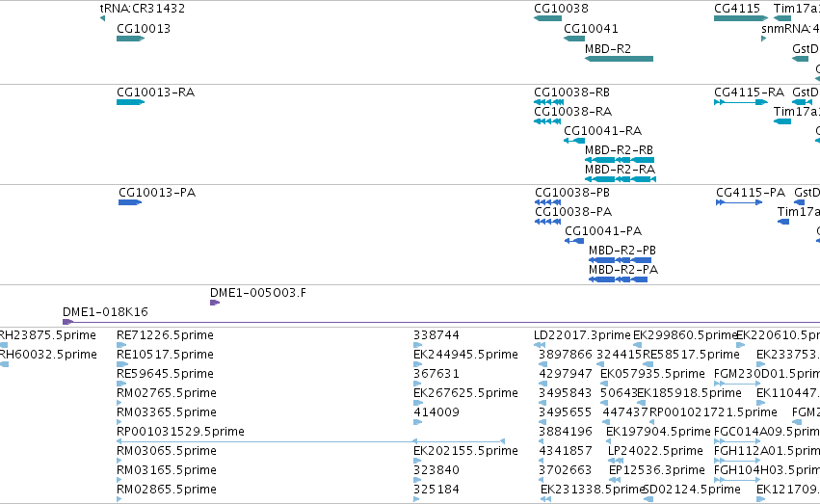Select the FGH112A01.5prime EST label
Viewport: 820px width, 504px height.
click(x=767, y=451)
